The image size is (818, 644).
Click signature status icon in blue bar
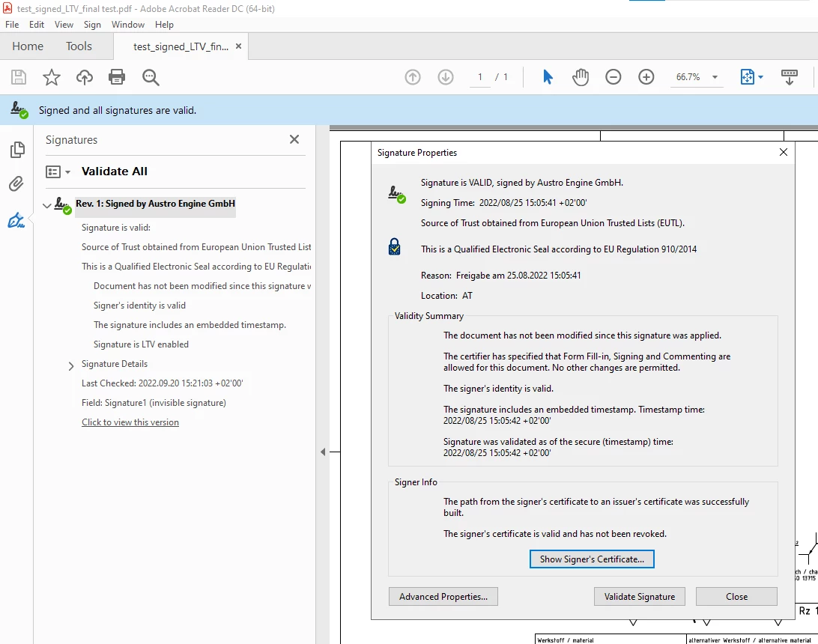pyautogui.click(x=19, y=110)
